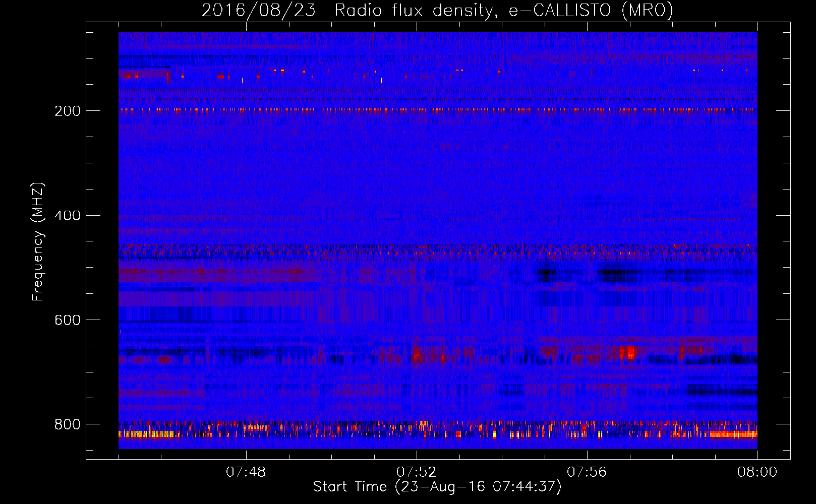Click the 07:56 time axis label
This screenshot has height=504, width=816.
(587, 472)
